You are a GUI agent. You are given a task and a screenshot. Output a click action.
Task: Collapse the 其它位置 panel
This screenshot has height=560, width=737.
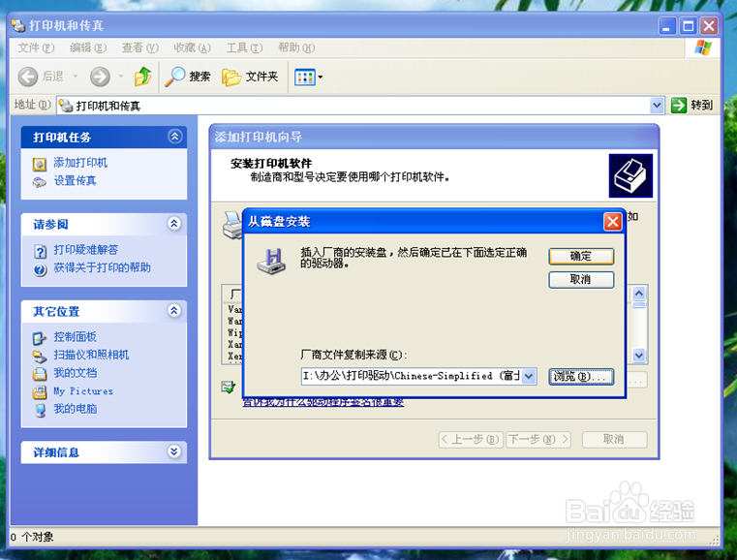[174, 311]
